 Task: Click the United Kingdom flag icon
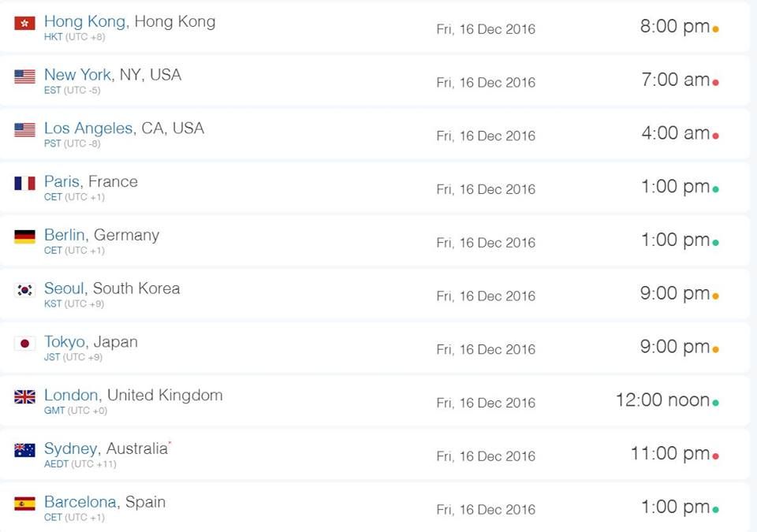[x=24, y=396]
